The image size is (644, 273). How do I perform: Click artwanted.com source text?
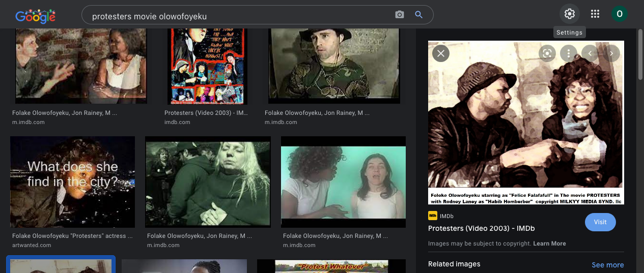coord(32,245)
